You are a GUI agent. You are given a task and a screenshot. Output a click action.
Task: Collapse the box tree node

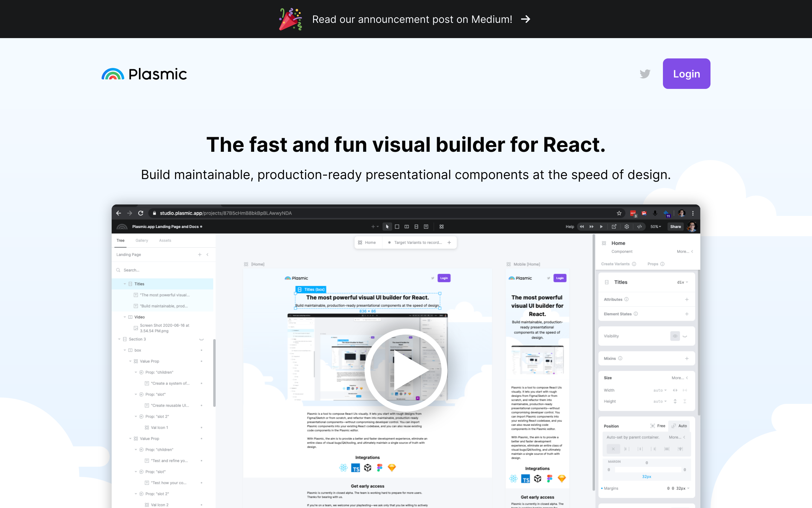(125, 351)
